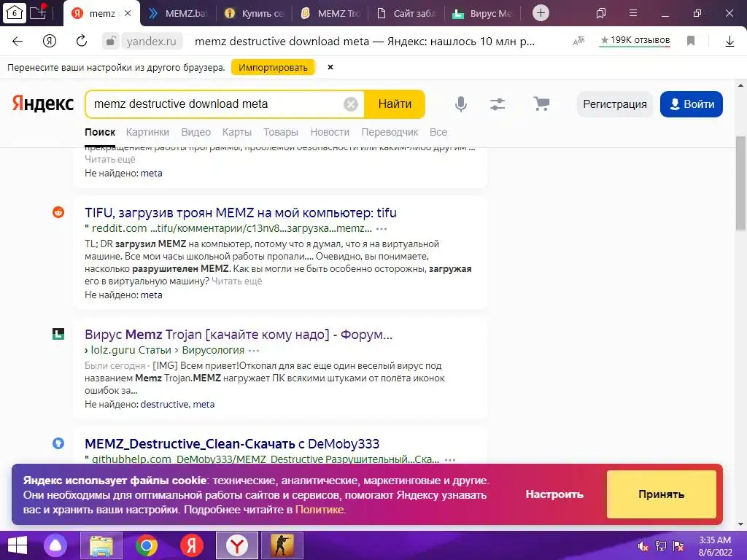The width and height of the screenshot is (747, 560).
Task: Reload the current page
Action: click(82, 42)
